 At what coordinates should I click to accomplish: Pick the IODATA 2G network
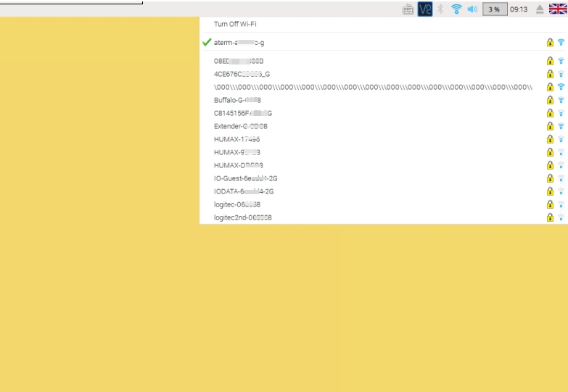[x=244, y=191]
